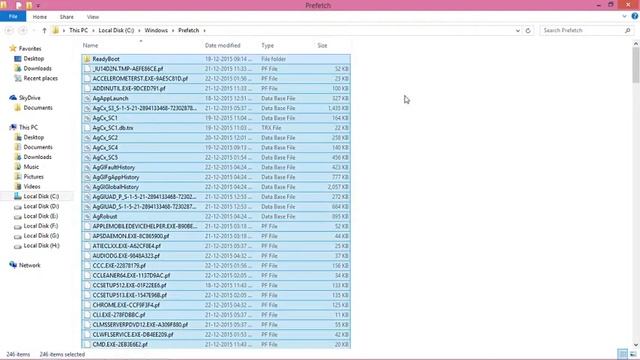Image resolution: width=640 pixels, height=360 pixels.
Task: Select the AgGlGlobalHistory file
Action: [x=216, y=187]
